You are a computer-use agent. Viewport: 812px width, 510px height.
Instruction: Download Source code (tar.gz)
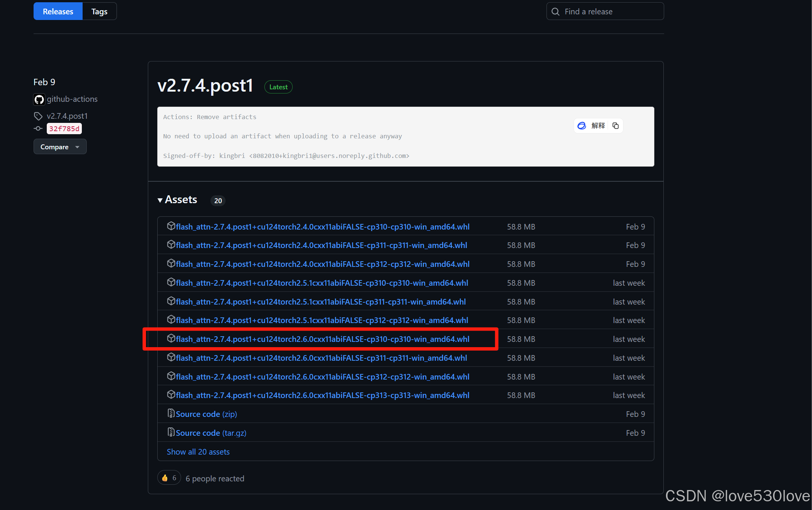(211, 433)
